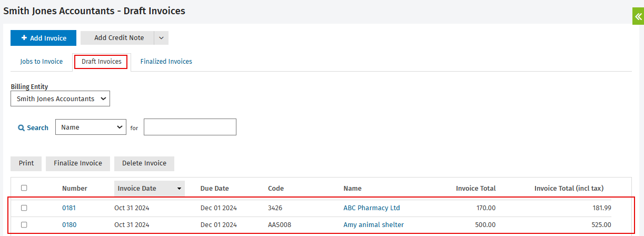Open the Finalized Invoices tab
This screenshot has width=644, height=236.
click(166, 62)
